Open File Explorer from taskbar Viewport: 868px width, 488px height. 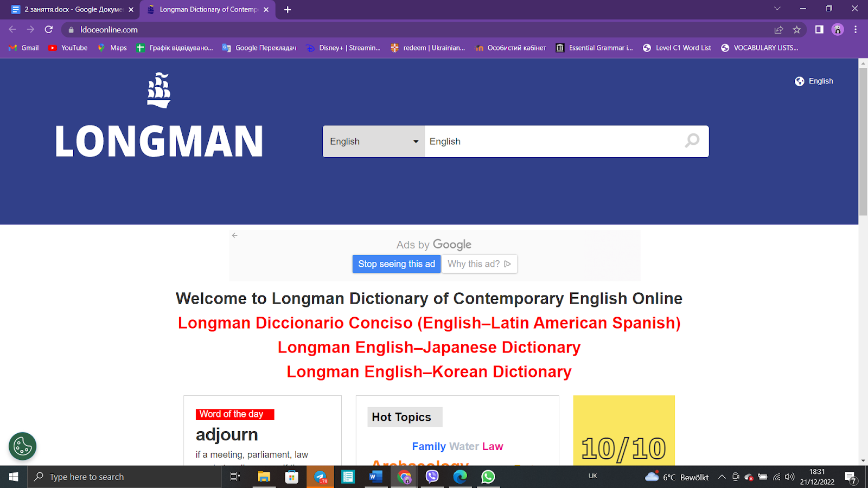click(x=264, y=477)
